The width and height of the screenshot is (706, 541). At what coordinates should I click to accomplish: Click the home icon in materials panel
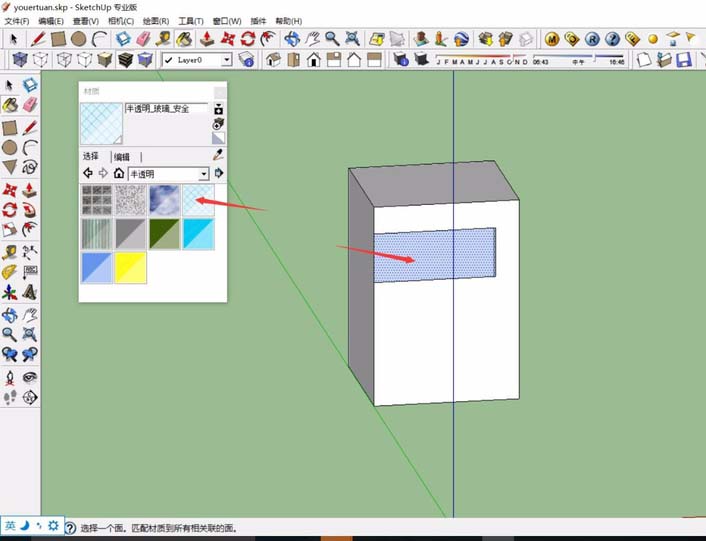pyautogui.click(x=118, y=173)
